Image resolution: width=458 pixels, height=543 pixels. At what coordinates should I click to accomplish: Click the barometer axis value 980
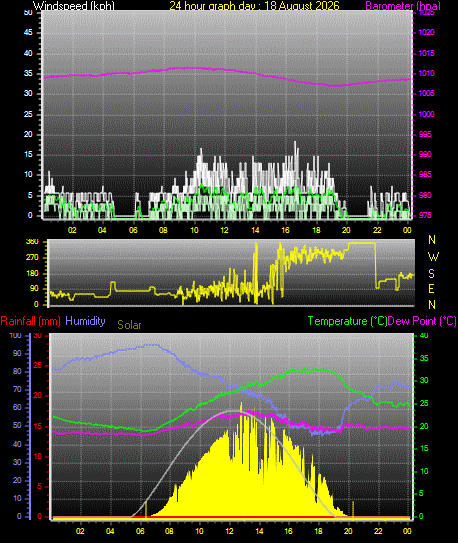coord(425,195)
